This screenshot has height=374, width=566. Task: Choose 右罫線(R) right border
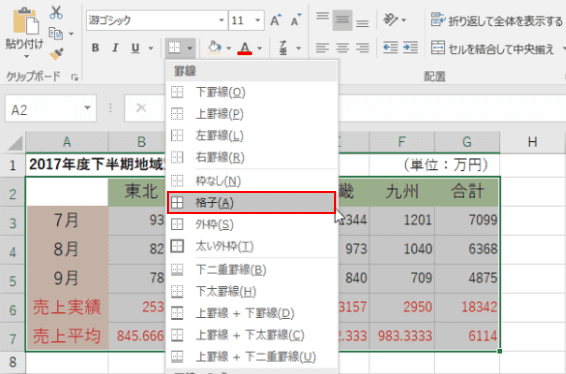(x=252, y=157)
